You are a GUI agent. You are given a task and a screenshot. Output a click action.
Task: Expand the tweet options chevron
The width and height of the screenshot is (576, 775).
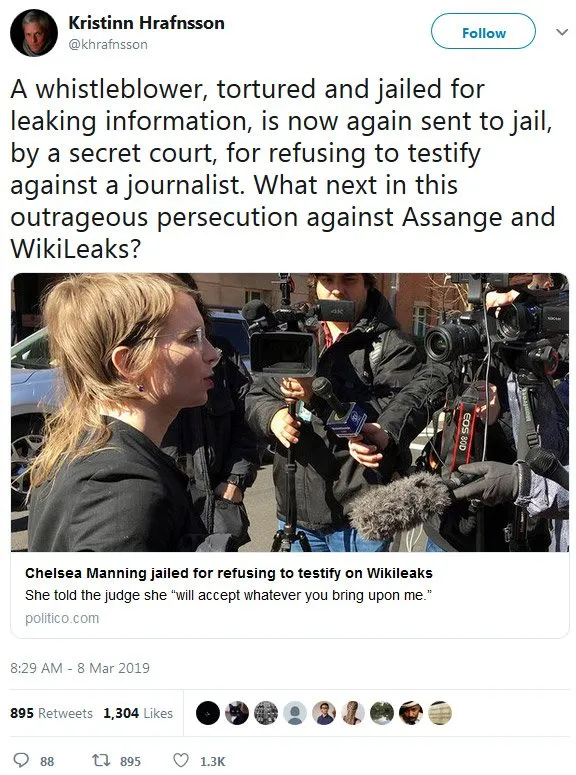[562, 33]
